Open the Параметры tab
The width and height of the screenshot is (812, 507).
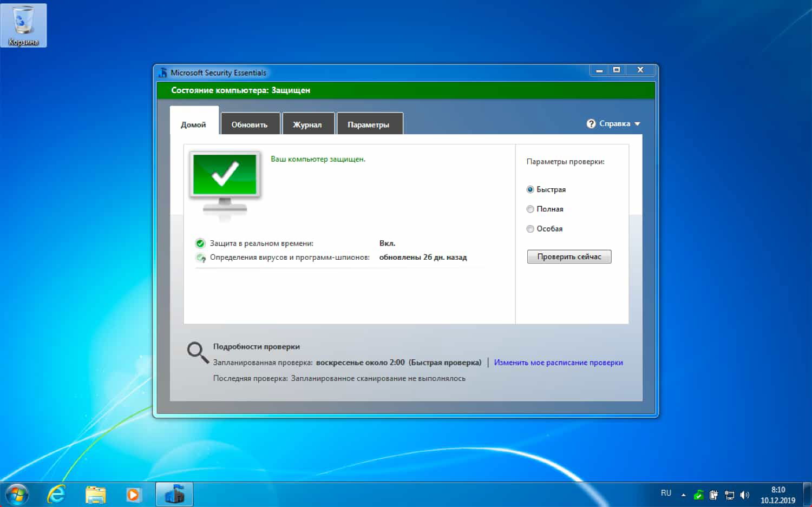[x=370, y=124]
